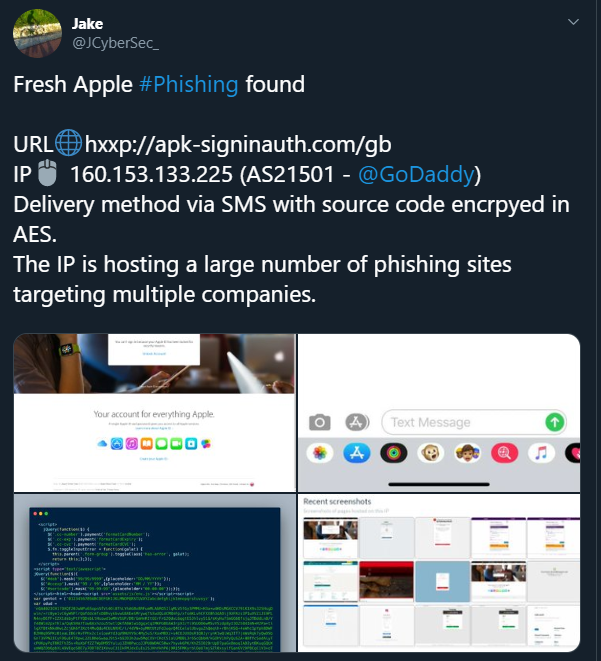
Task: Tap the camera icon in the message bar
Action: pos(319,422)
